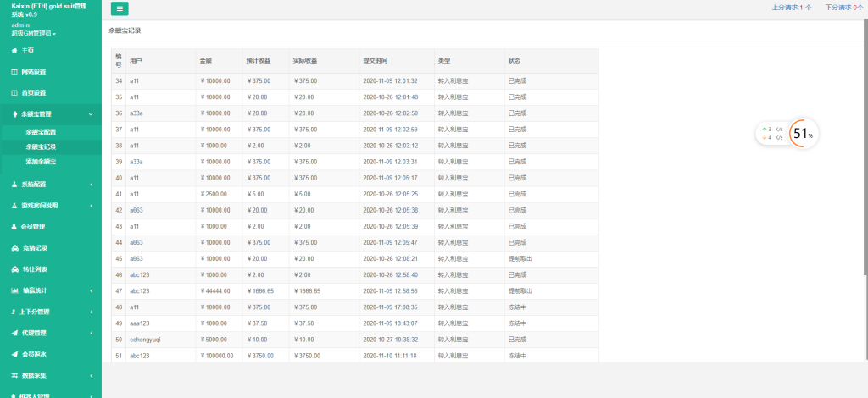The width and height of the screenshot is (868, 398).
Task: Click the 下分请求 link at top right
Action: 844,7
